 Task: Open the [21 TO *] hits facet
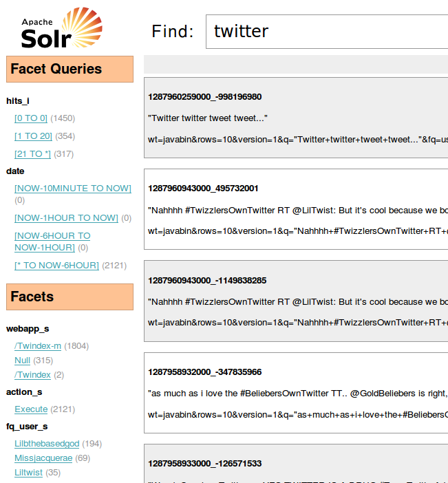(32, 154)
